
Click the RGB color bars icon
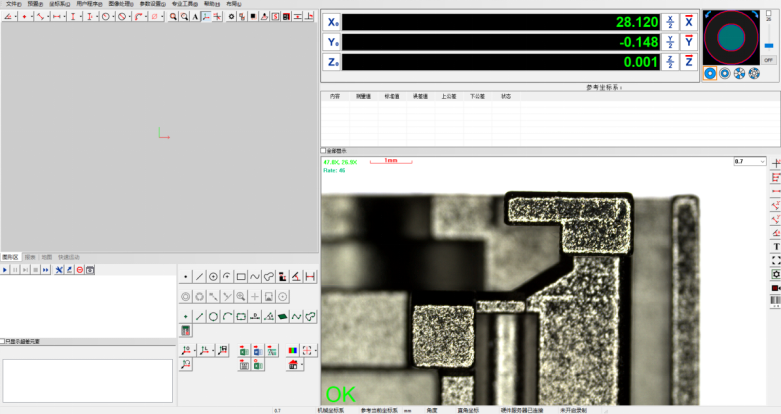tap(292, 351)
